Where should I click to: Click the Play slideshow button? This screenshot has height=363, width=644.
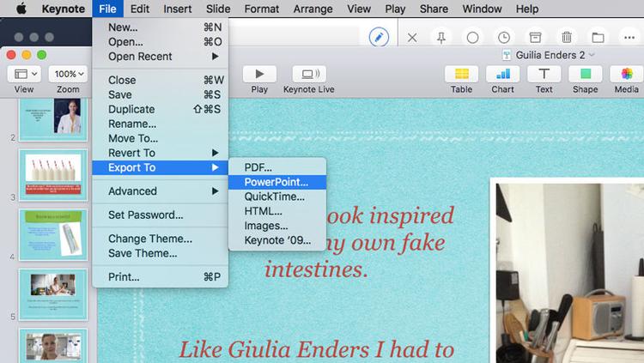pos(259,74)
